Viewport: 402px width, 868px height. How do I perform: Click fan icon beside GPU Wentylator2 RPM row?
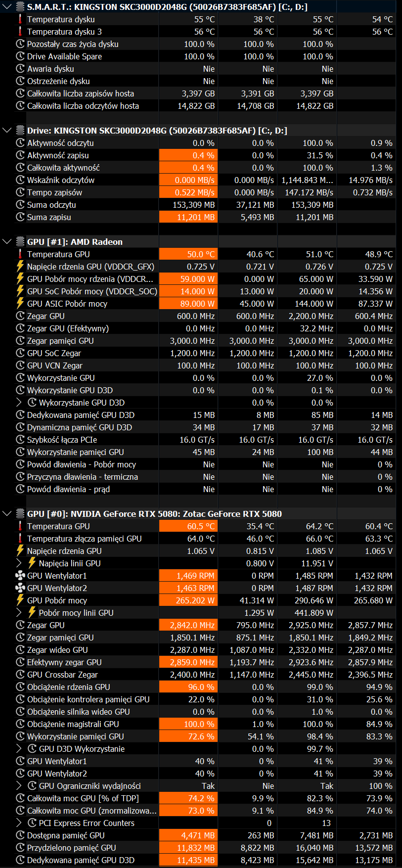coord(20,588)
